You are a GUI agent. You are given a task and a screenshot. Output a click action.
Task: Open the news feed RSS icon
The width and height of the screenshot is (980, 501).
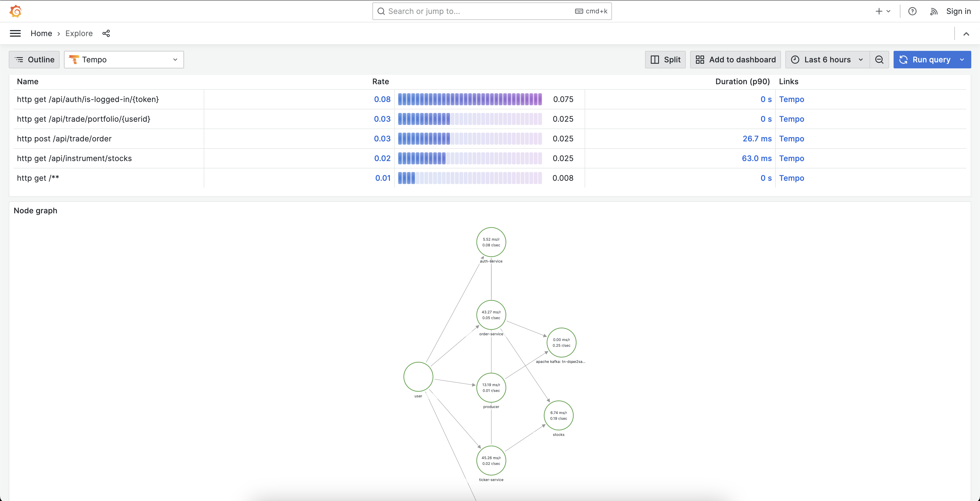tap(934, 11)
